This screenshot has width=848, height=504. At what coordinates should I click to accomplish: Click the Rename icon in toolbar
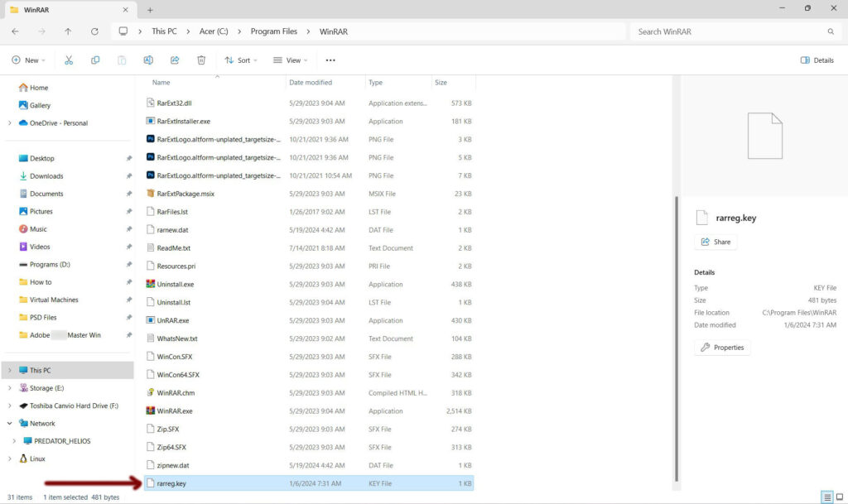148,60
